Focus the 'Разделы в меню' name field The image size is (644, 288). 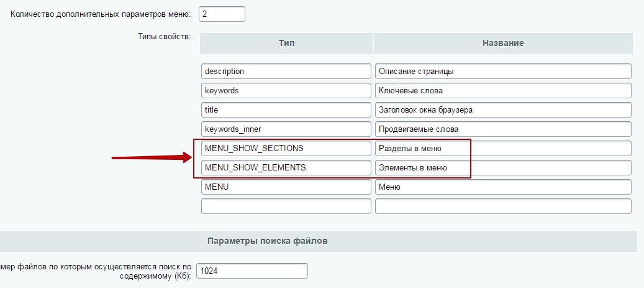click(503, 149)
